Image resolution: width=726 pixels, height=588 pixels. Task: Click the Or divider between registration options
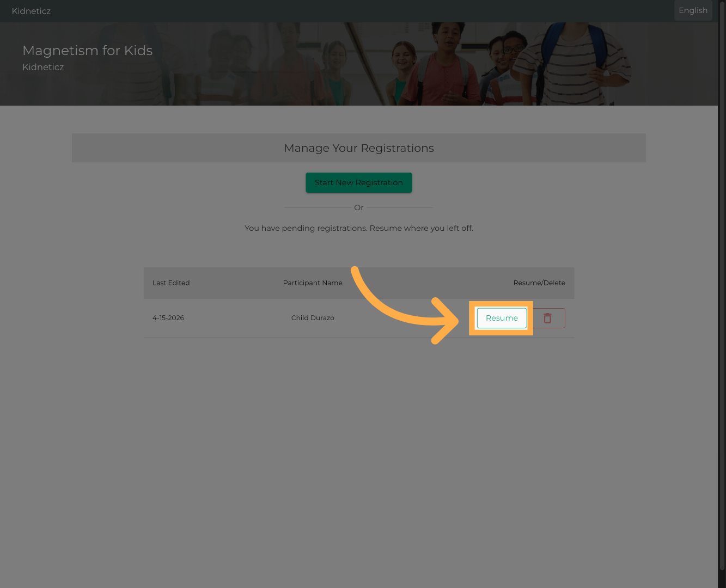point(358,207)
